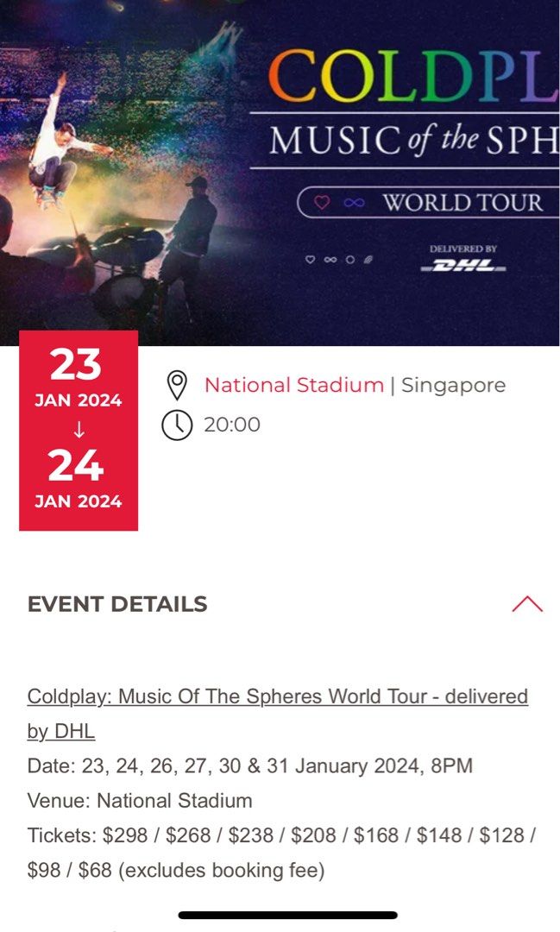560x932 pixels.
Task: Open the National Stadium link
Action: pos(293,385)
